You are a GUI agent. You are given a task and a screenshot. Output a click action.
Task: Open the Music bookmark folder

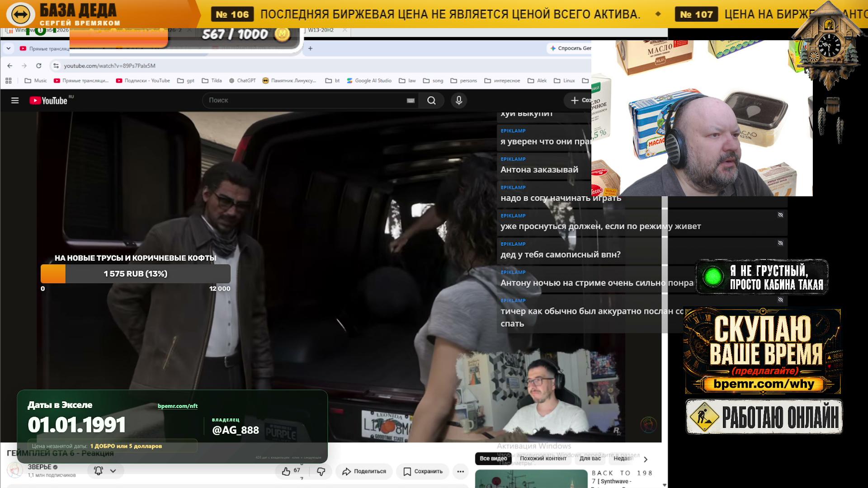[x=36, y=81]
